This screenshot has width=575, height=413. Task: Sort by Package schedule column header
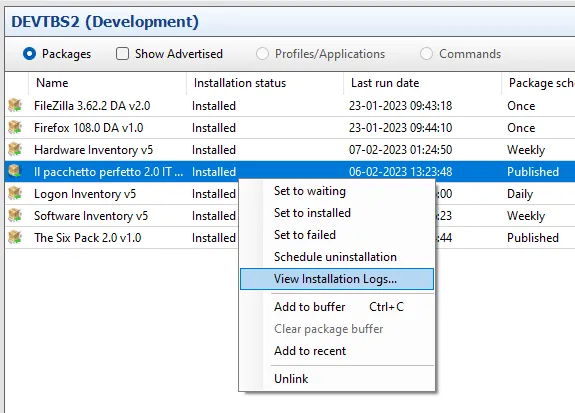point(538,83)
